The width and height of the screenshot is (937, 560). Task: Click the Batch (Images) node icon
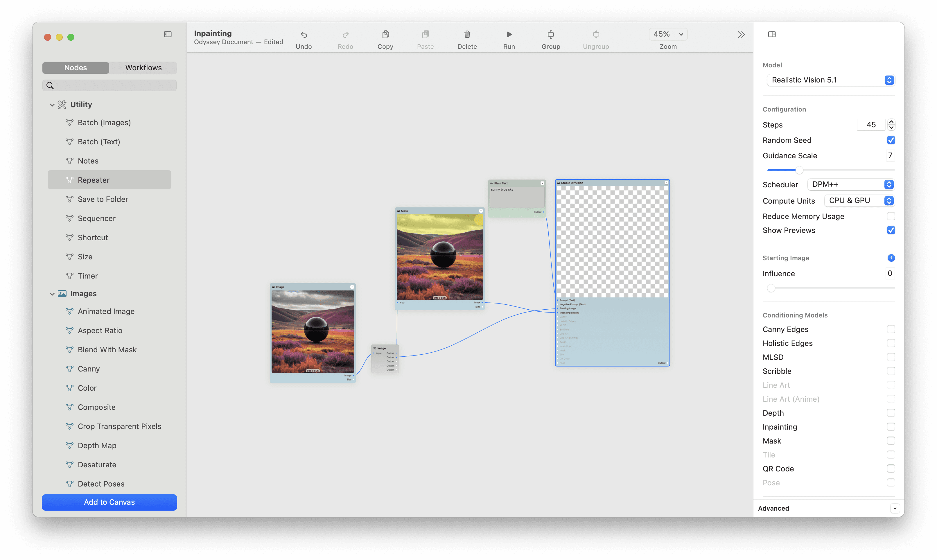tap(69, 122)
